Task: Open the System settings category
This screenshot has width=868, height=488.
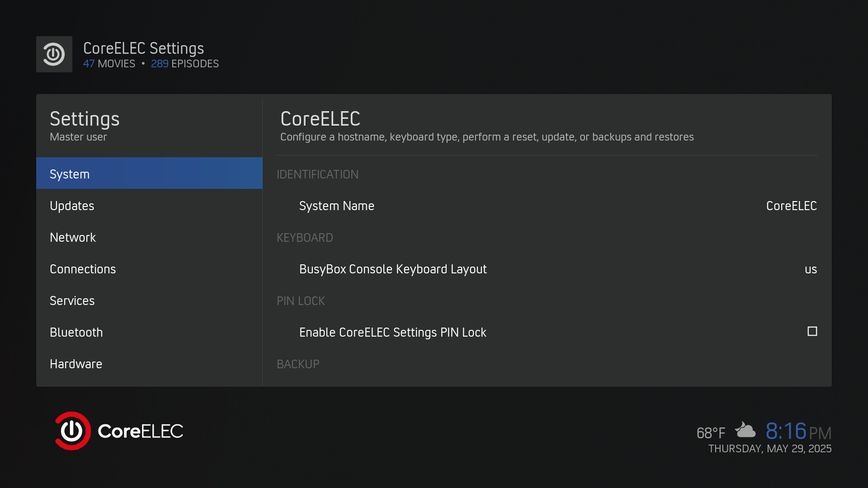Action: (x=149, y=174)
